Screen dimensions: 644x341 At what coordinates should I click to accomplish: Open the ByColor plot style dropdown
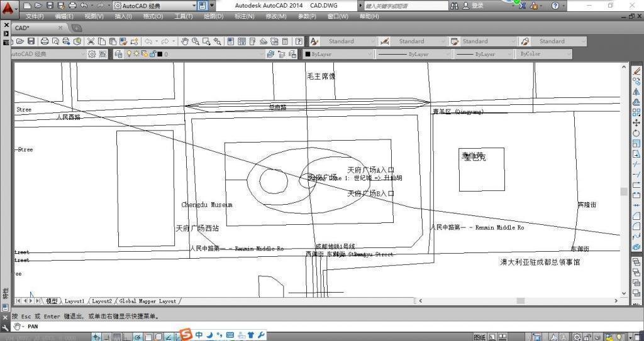click(545, 54)
